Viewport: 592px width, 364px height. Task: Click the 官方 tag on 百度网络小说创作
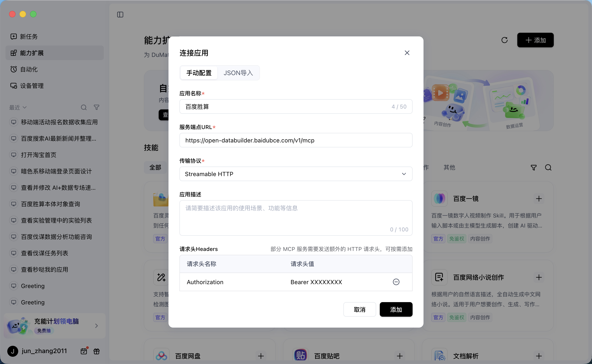(x=438, y=317)
